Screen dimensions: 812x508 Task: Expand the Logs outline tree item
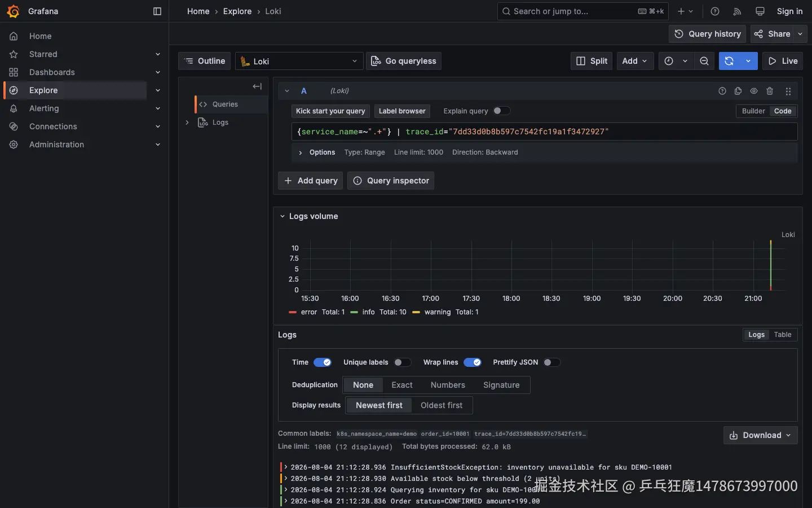point(187,122)
